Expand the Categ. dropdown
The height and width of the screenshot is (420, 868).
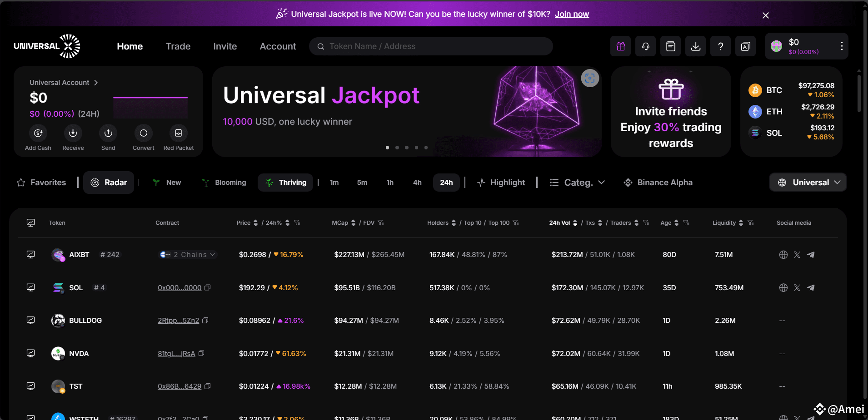coord(577,183)
